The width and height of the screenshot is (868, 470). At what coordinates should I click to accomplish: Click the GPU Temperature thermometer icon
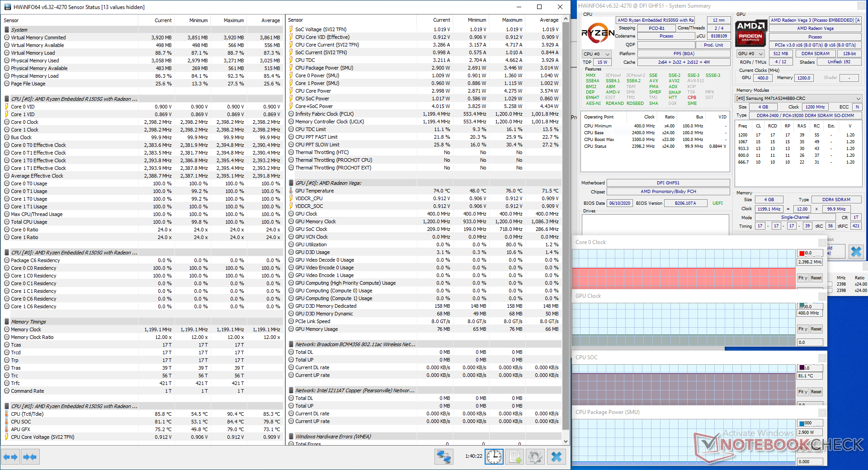(x=292, y=191)
